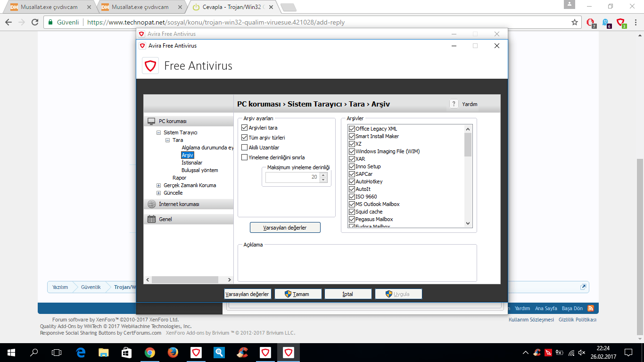Image resolution: width=644 pixels, height=362 pixels.
Task: Uncheck Tüm arşiv türleri checkbox
Action: click(x=244, y=138)
